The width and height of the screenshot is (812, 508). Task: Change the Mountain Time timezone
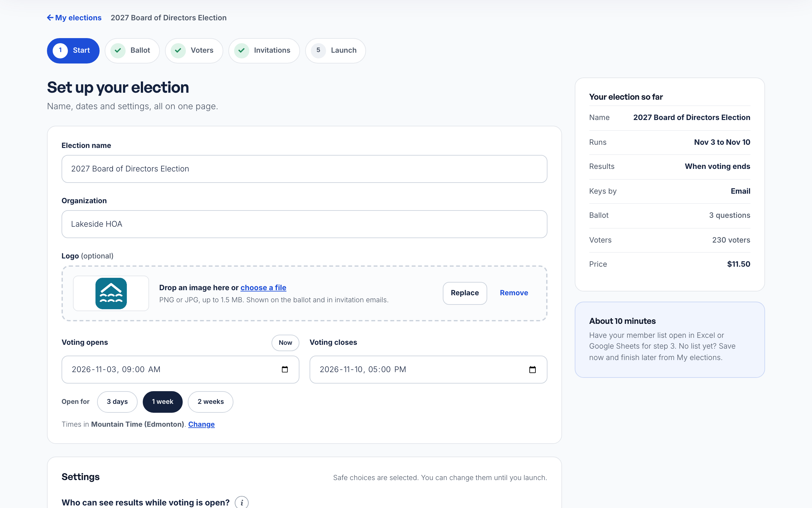[201, 424]
